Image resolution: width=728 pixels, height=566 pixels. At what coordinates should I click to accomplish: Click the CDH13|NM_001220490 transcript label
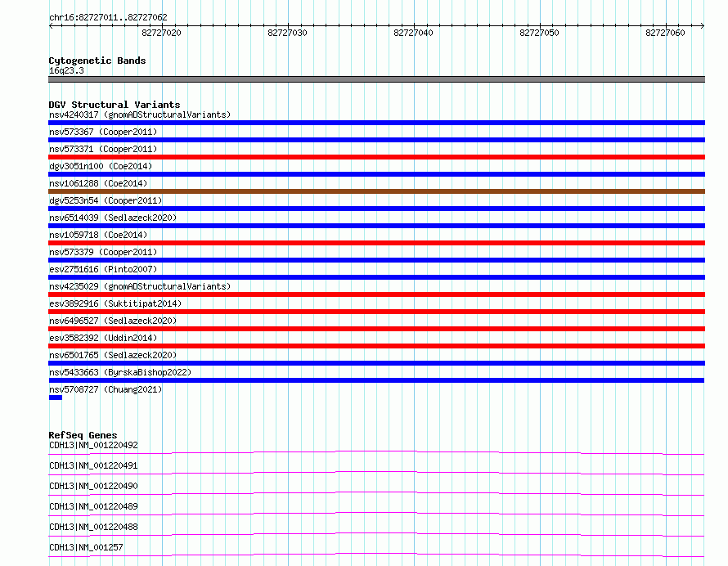[x=93, y=486]
